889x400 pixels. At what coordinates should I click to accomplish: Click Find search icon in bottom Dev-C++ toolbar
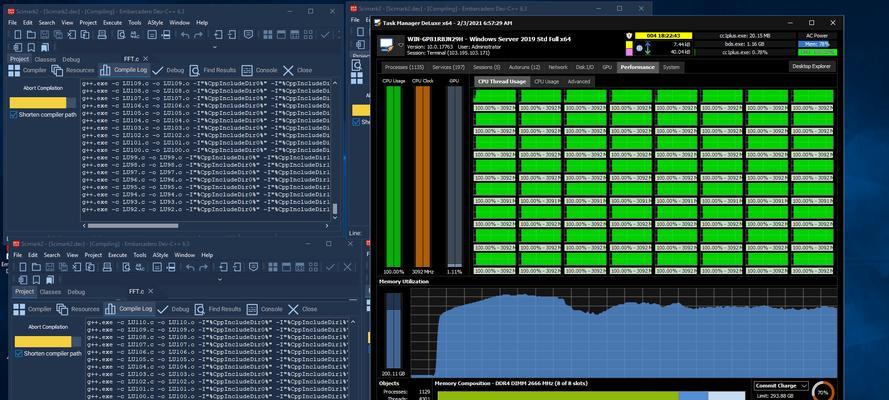click(126, 267)
